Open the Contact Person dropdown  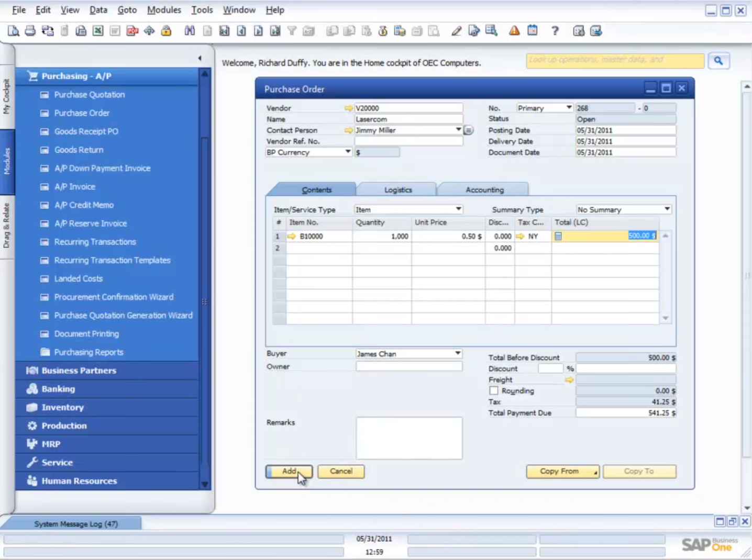point(457,130)
